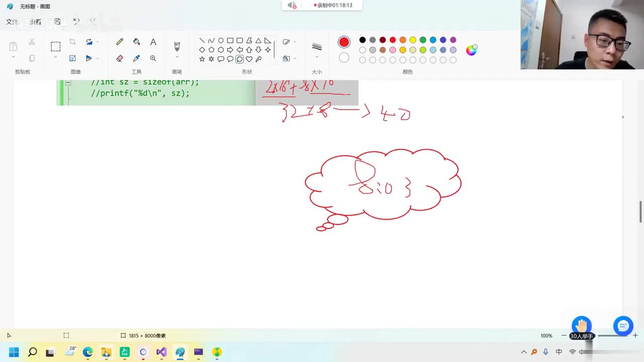Pick the green color swatch
Viewport: 644px width, 362px height.
423,40
